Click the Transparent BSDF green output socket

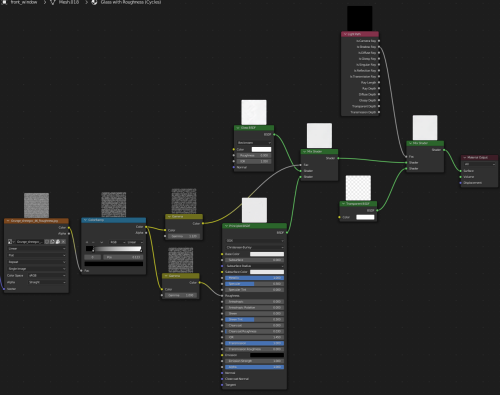(x=377, y=210)
